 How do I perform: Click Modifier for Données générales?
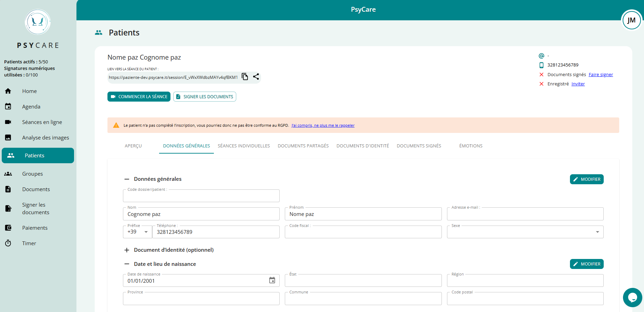tap(587, 179)
